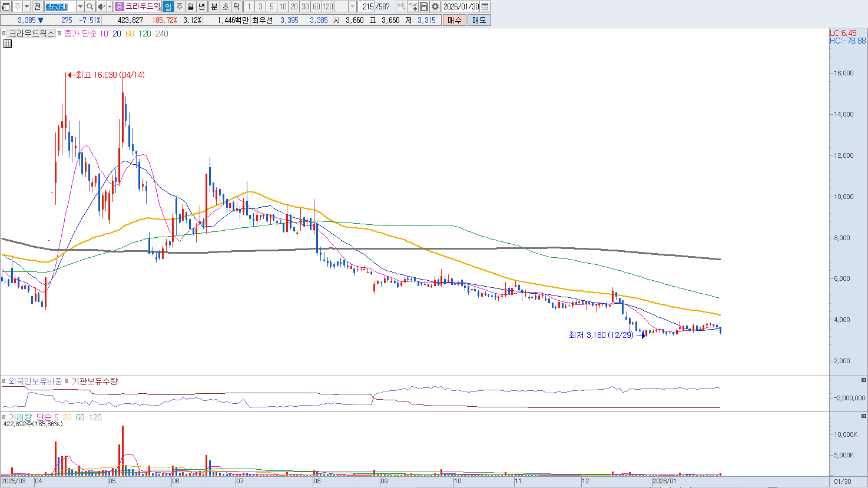This screenshot has width=868, height=488.
Task: Click the stock code input field 355390
Action: (60, 6)
